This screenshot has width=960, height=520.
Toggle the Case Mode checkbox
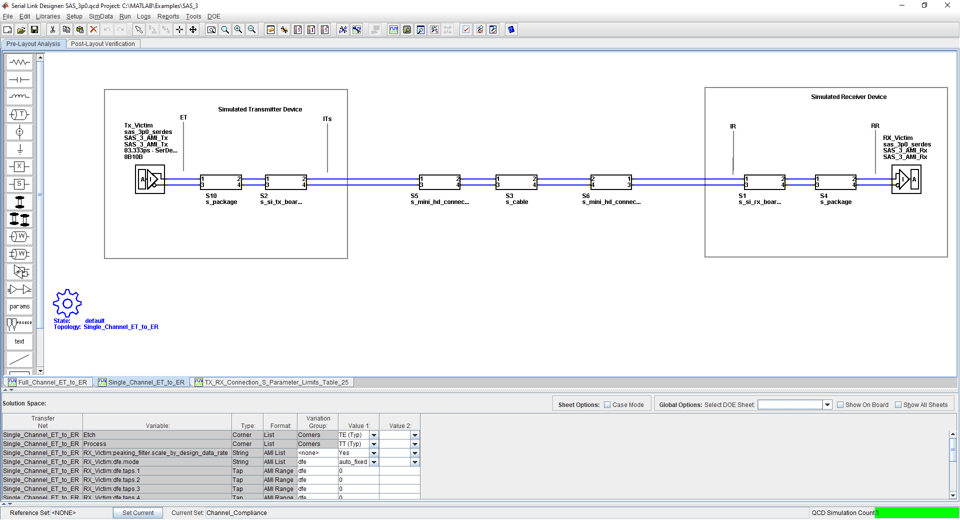pyautogui.click(x=607, y=405)
